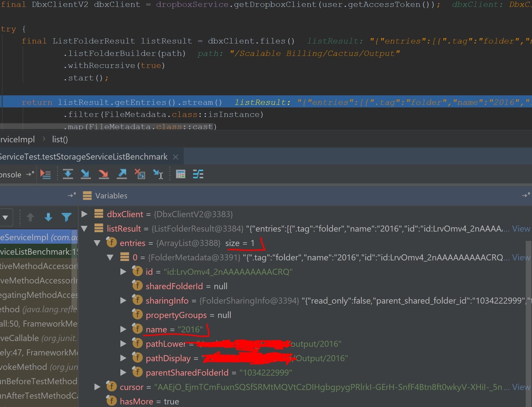This screenshot has height=407, width=532.
Task: Open the Evaluate Expression calculator icon
Action: click(x=181, y=174)
